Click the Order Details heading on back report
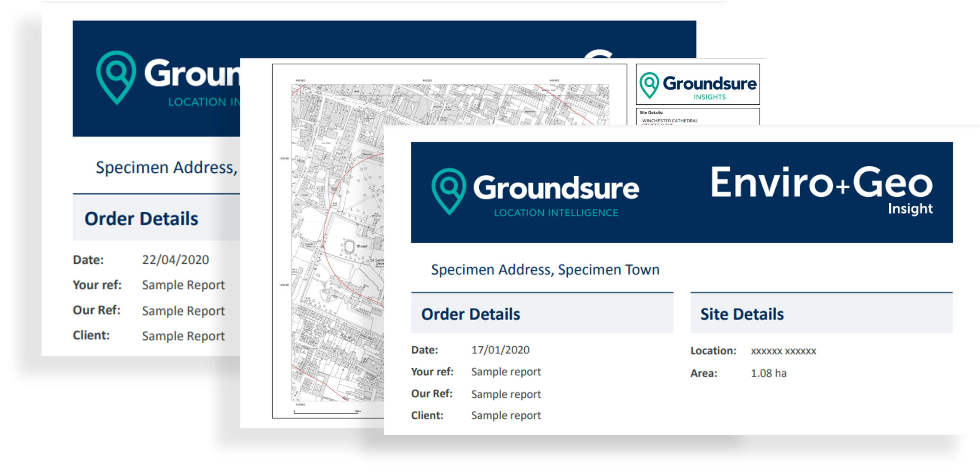980x472 pixels. pyautogui.click(x=141, y=219)
